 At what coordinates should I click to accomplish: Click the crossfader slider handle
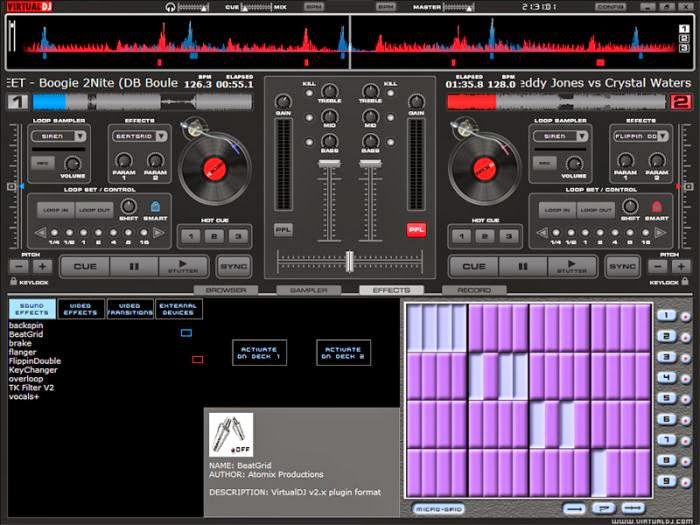pyautogui.click(x=350, y=261)
